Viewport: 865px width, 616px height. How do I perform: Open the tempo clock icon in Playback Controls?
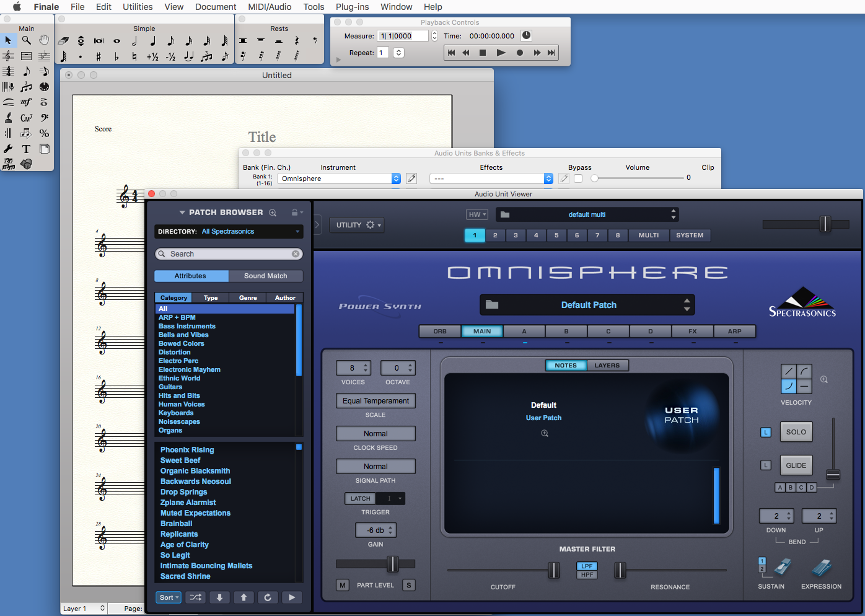(526, 35)
